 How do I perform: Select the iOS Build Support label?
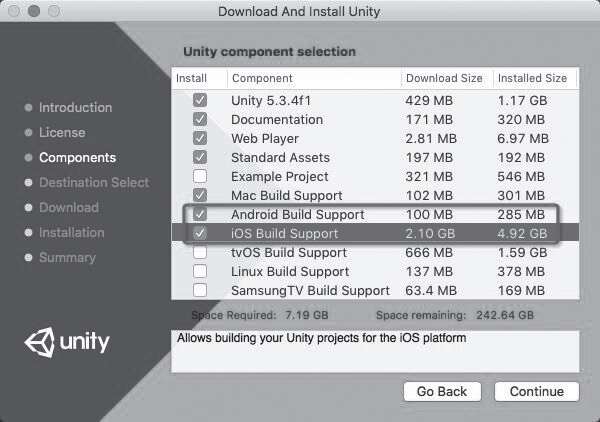(x=285, y=233)
